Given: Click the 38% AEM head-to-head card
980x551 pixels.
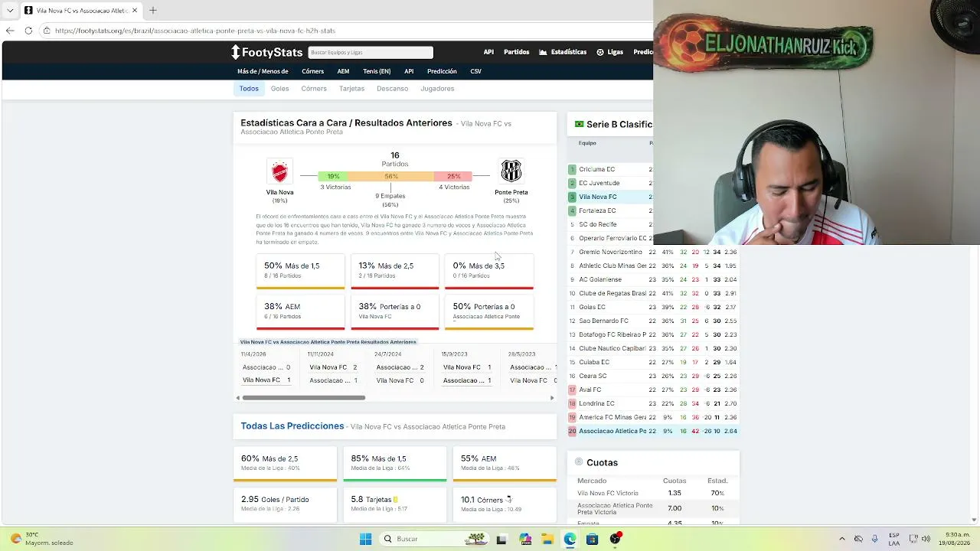Looking at the screenshot, I should pos(300,312).
